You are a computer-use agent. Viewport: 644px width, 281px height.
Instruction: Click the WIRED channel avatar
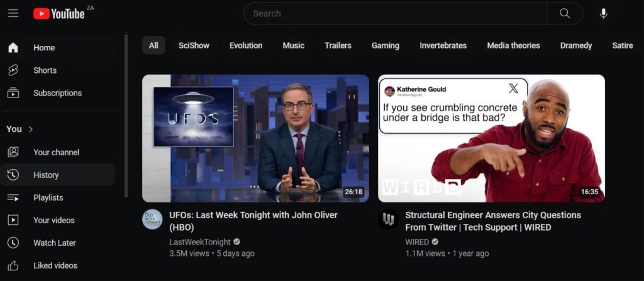[x=388, y=219]
